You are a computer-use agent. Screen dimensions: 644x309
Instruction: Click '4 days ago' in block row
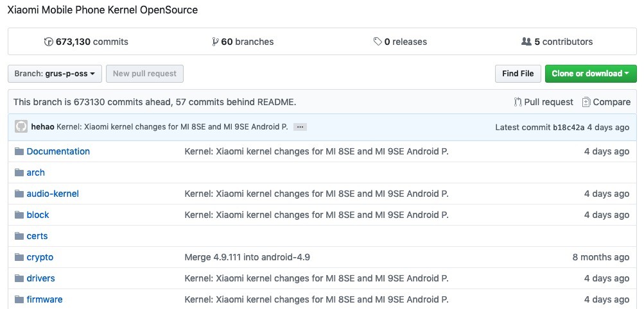pos(607,215)
